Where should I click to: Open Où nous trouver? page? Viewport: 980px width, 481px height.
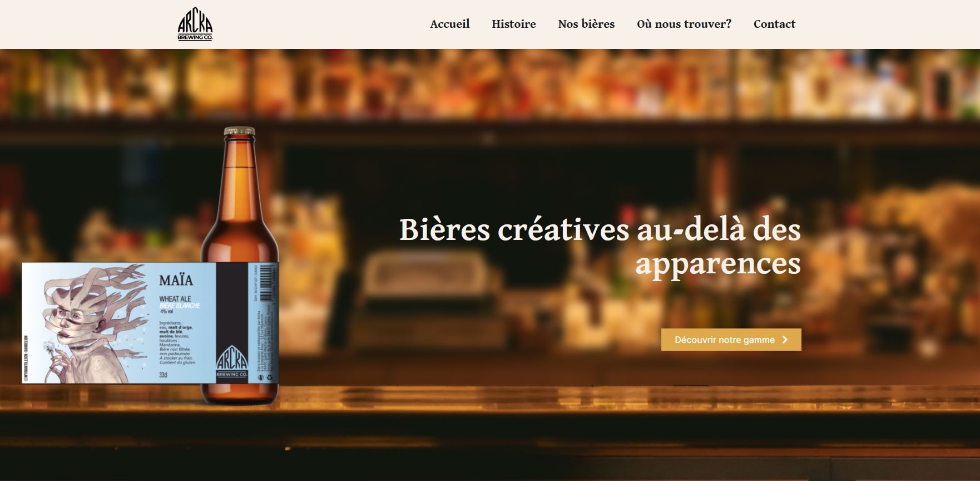tap(684, 24)
